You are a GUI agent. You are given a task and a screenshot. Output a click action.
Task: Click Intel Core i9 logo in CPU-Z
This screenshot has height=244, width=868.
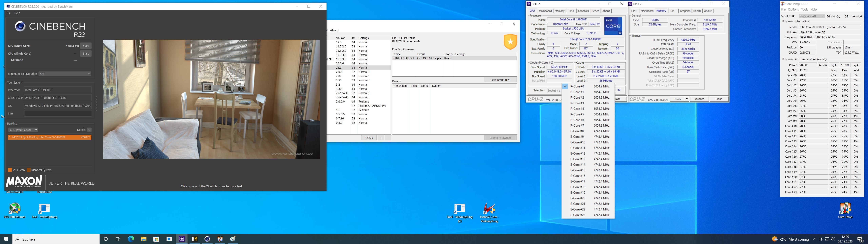[x=613, y=26]
